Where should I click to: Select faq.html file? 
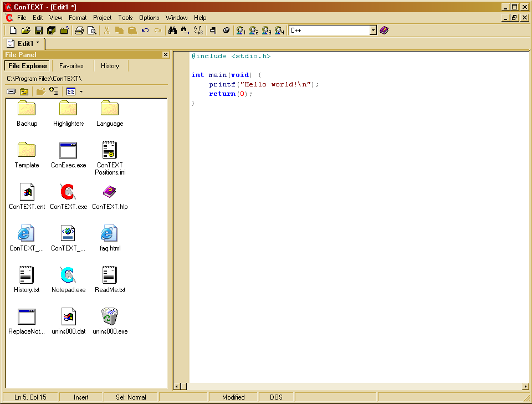click(110, 238)
